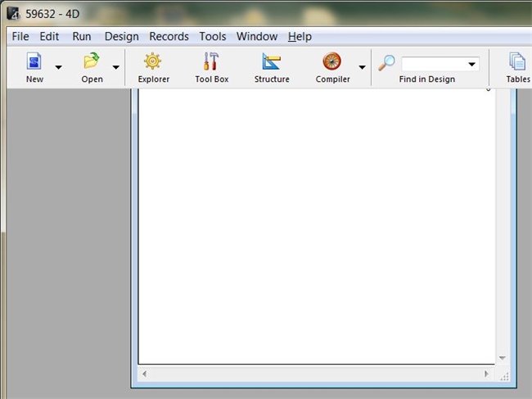
Task: Click the vertical scrollbar down arrow
Action: pyautogui.click(x=503, y=358)
